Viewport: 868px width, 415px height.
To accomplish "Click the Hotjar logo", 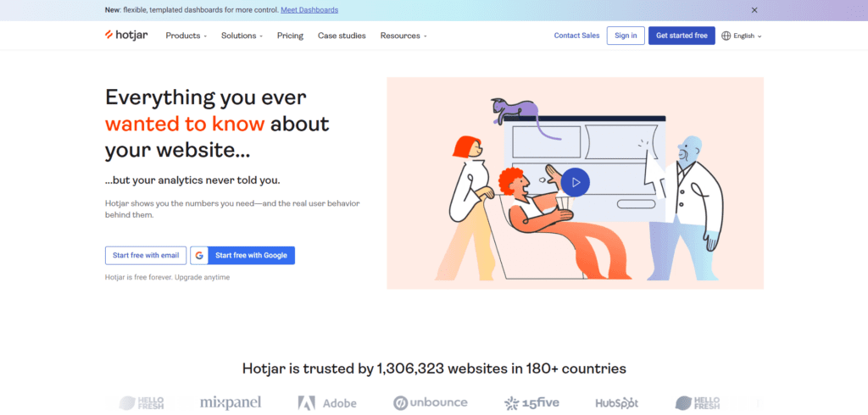I will 126,36.
